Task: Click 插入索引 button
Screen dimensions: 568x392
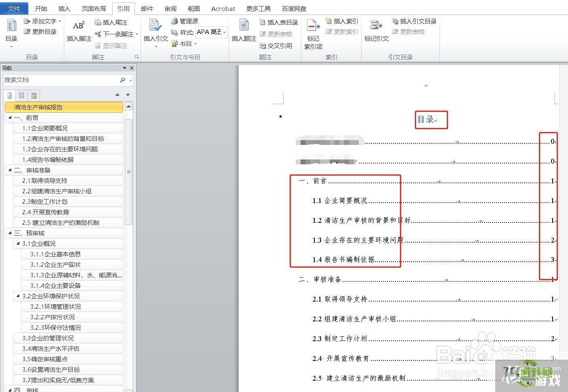Action: 342,21
